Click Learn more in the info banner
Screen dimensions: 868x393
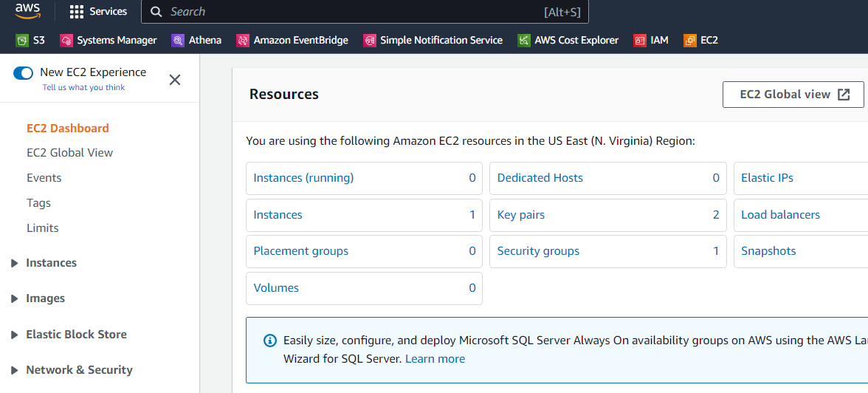pos(435,358)
